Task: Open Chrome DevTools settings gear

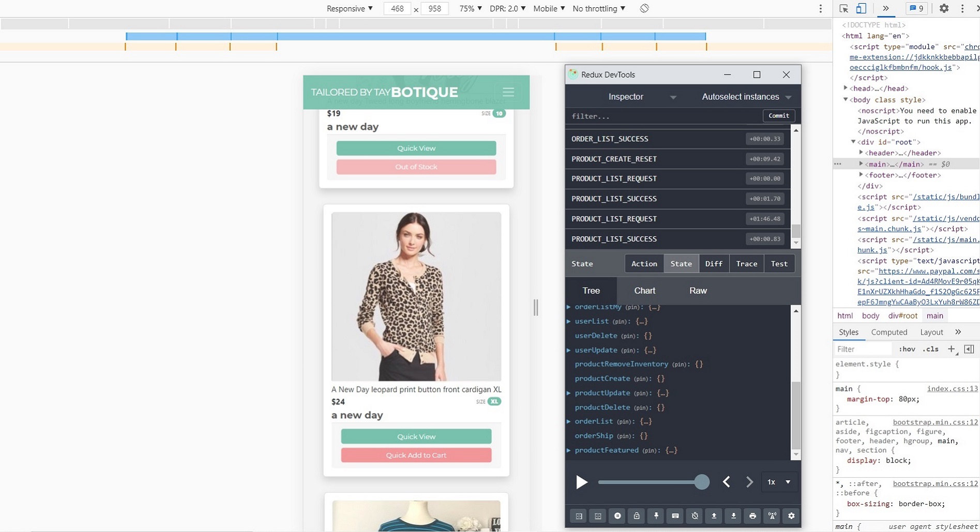Action: [x=944, y=8]
